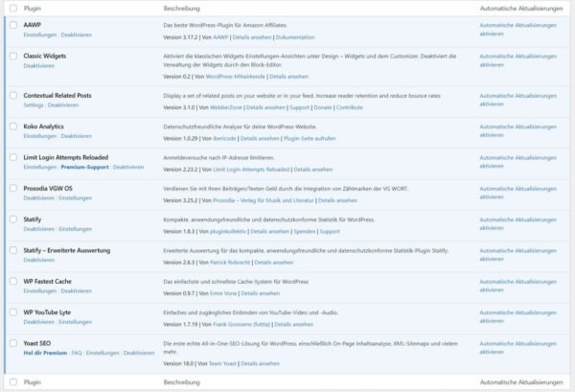Image resolution: width=575 pixels, height=392 pixels.
Task: Check the Statify – Erweiterte Auswertung checkbox
Action: (x=13, y=250)
